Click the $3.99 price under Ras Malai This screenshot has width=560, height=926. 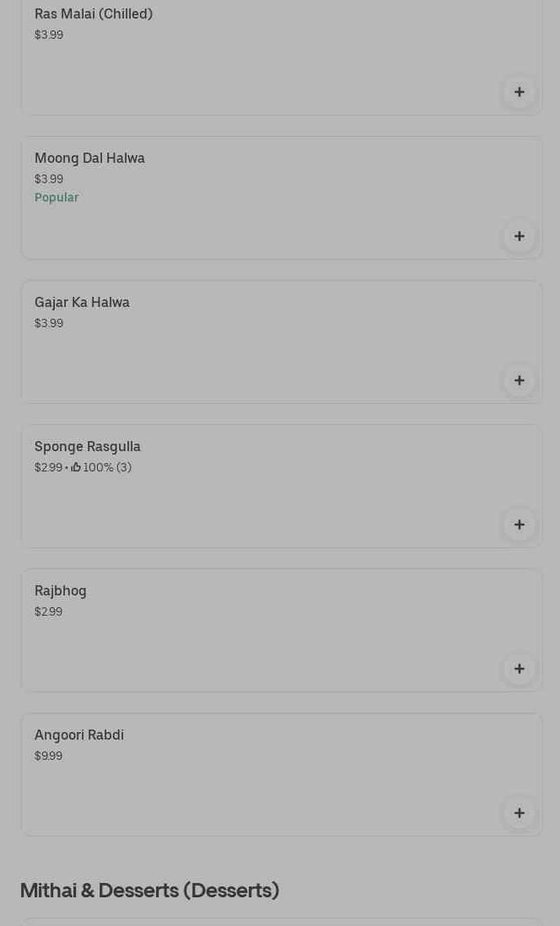pyautogui.click(x=49, y=35)
